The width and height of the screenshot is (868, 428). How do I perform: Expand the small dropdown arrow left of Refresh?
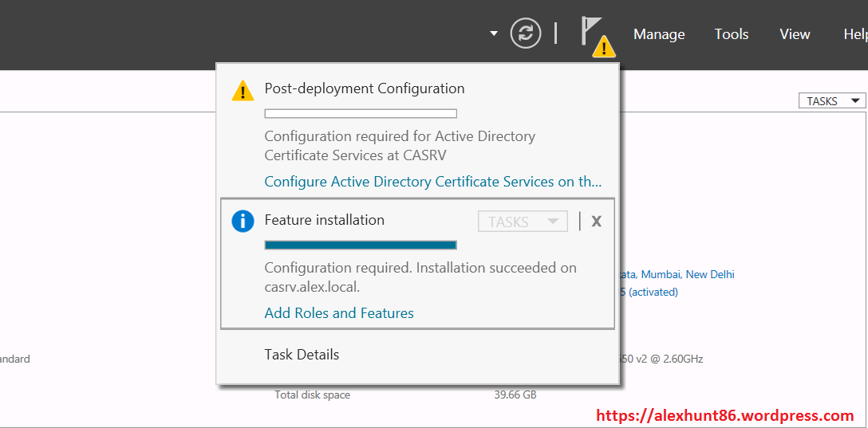click(494, 33)
